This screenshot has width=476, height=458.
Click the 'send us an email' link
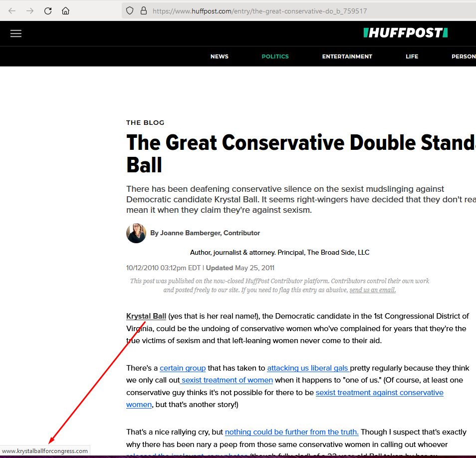pos(373,290)
